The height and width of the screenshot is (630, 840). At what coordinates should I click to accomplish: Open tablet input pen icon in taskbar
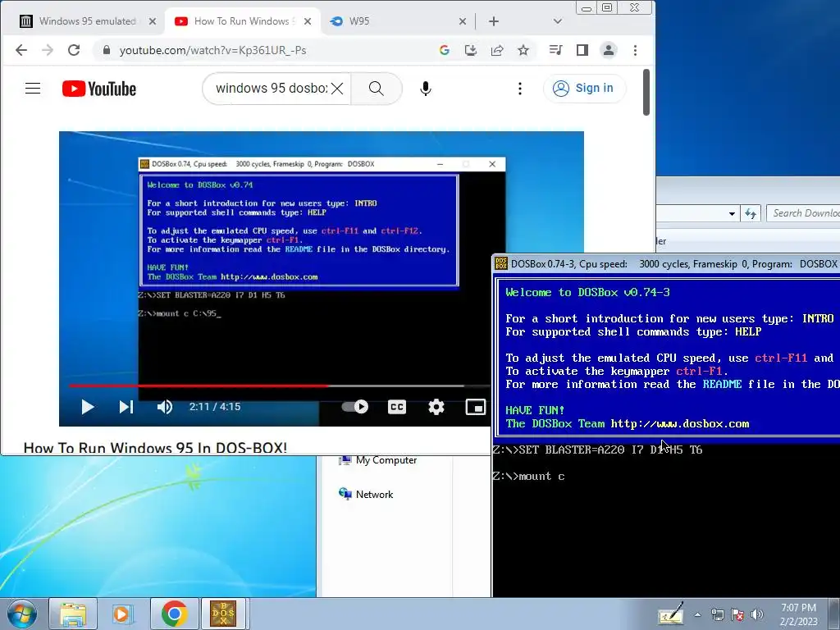tap(671, 613)
